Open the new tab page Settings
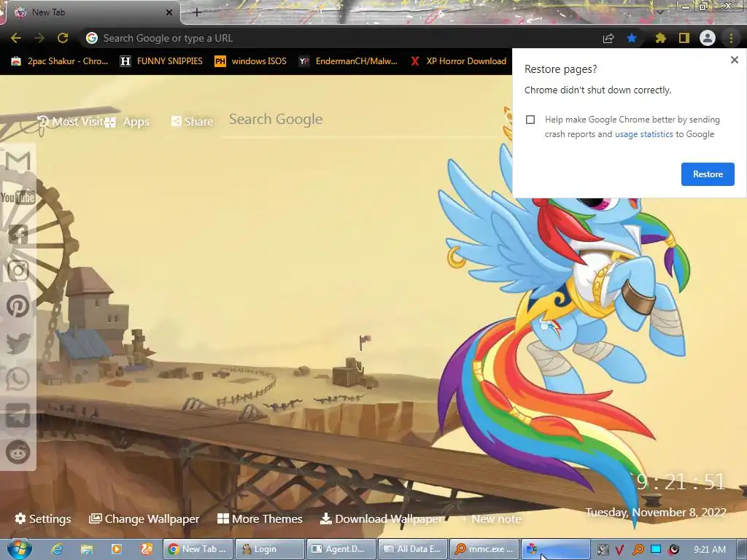This screenshot has height=560, width=747. [x=43, y=519]
